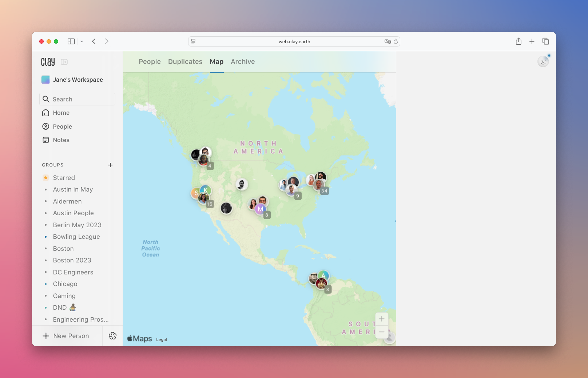Screen dimensions: 588x378
Task: Collapse the Clay sidebar panel icon
Action: pyautogui.click(x=64, y=62)
